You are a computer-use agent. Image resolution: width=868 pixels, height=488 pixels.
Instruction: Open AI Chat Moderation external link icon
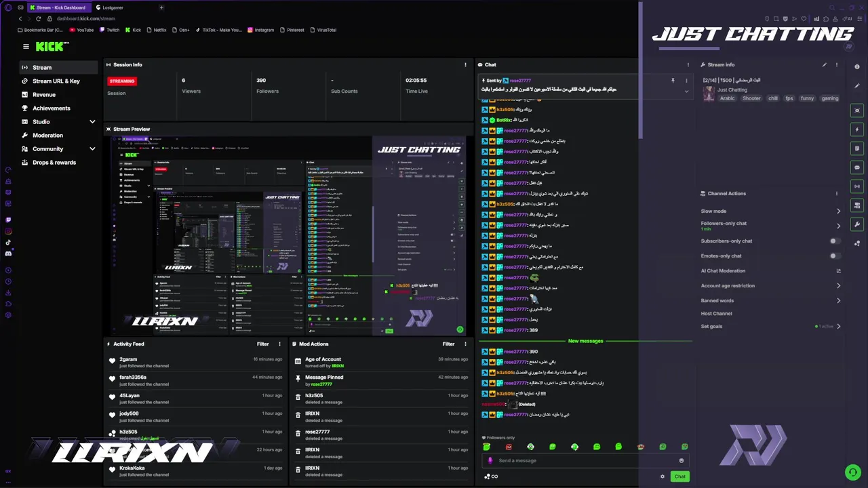pos(839,271)
